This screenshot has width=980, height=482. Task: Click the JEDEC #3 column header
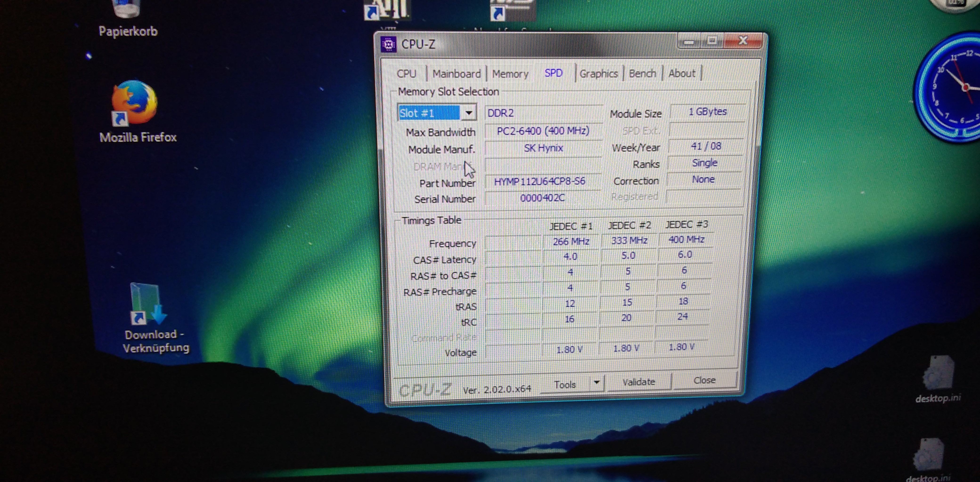687,224
